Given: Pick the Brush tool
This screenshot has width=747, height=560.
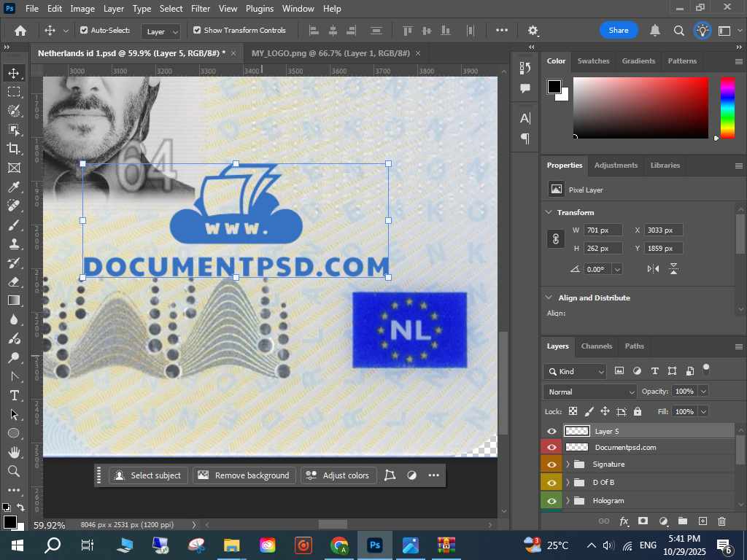Looking at the screenshot, I should click(14, 225).
